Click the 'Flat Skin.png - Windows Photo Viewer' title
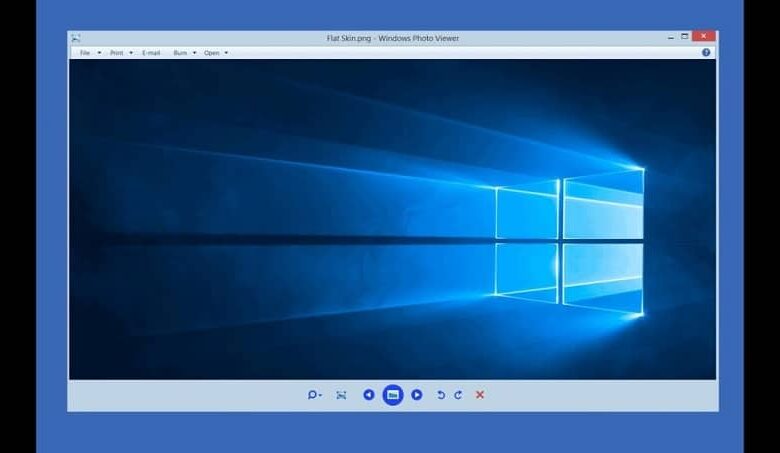The image size is (780, 453). [x=392, y=38]
